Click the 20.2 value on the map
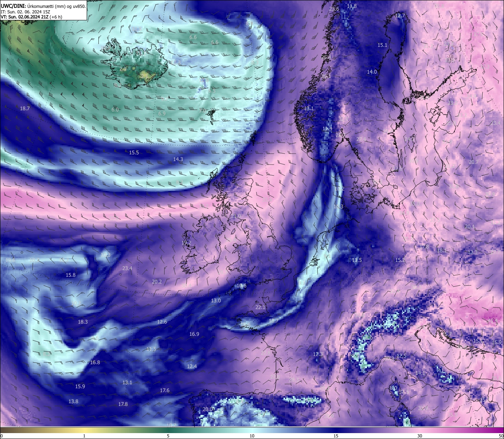504x439 pixels. tap(157, 282)
